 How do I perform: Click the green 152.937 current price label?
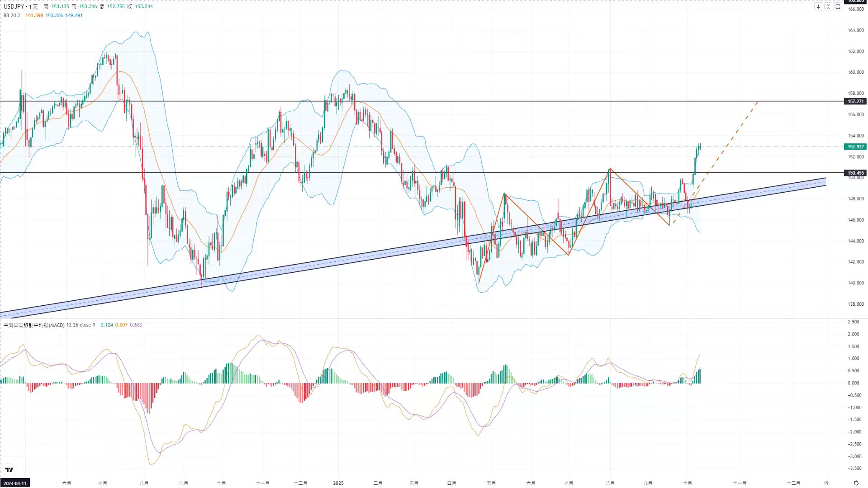(855, 147)
